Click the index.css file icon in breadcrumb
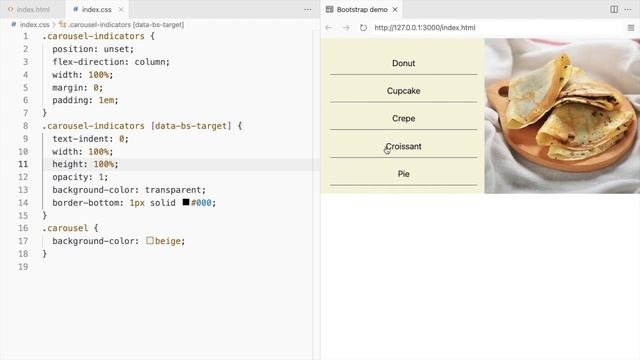640x360 pixels. pyautogui.click(x=13, y=24)
